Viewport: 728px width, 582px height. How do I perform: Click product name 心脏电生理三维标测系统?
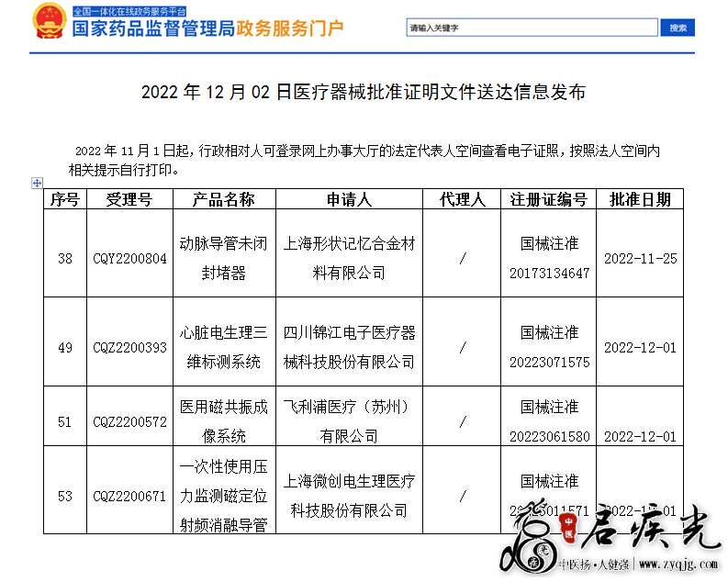[x=224, y=347]
